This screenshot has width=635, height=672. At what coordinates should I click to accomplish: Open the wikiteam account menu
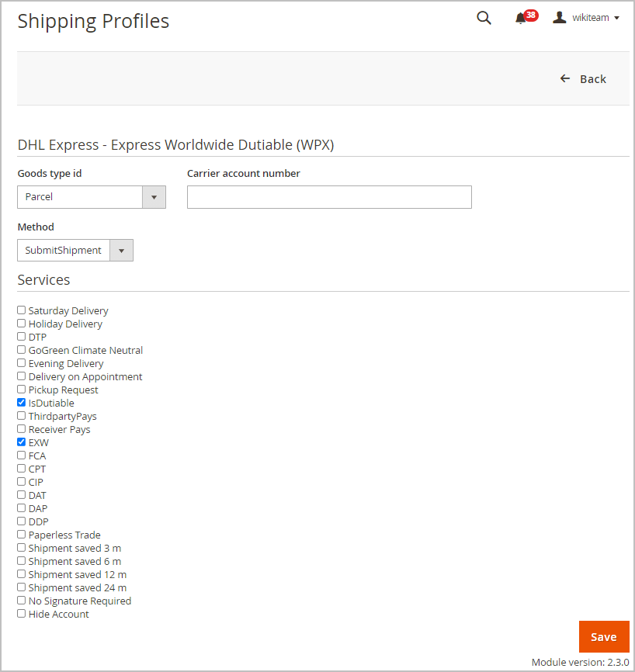click(592, 17)
